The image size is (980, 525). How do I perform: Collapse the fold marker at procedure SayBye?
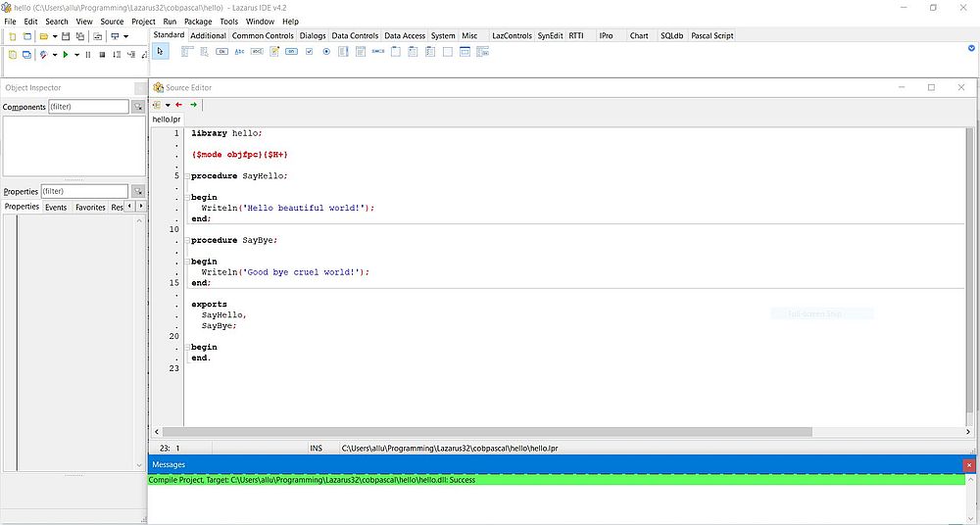pos(187,240)
